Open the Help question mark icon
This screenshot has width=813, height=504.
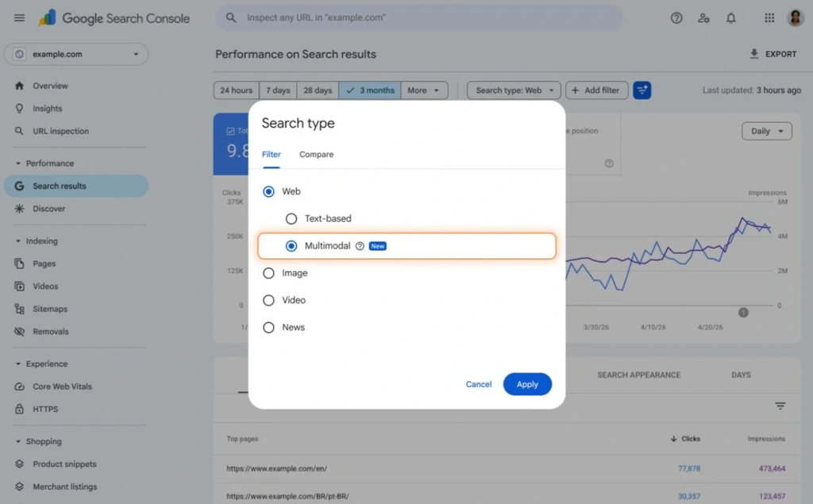676,17
